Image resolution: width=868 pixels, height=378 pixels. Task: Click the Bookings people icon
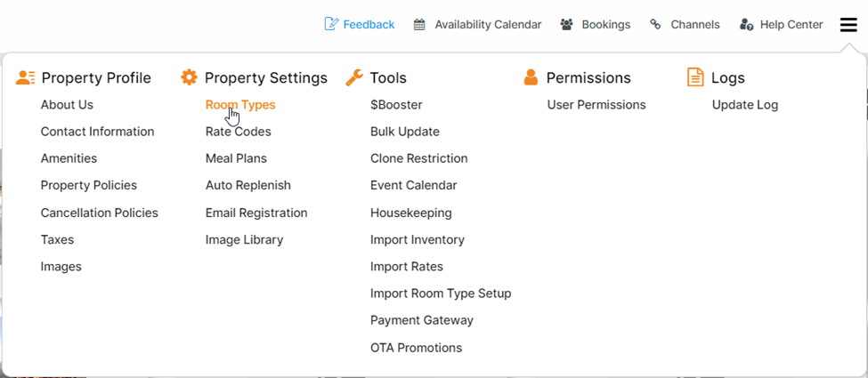click(x=566, y=24)
